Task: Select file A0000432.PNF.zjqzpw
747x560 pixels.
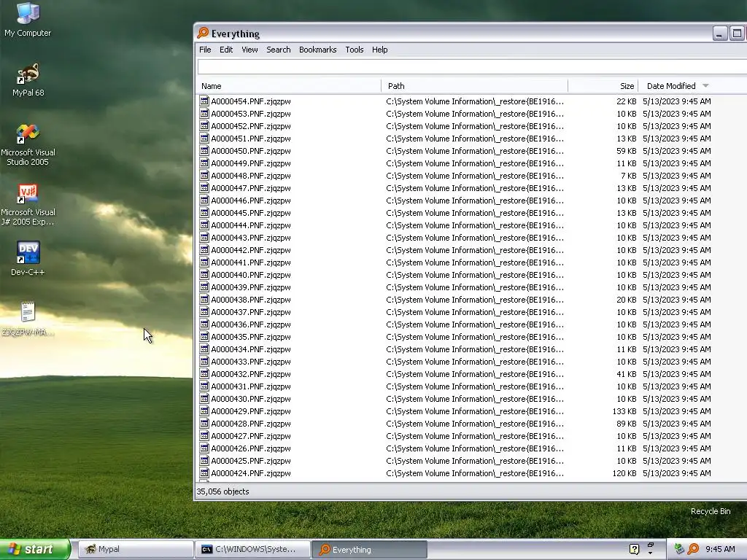Action: pos(251,374)
